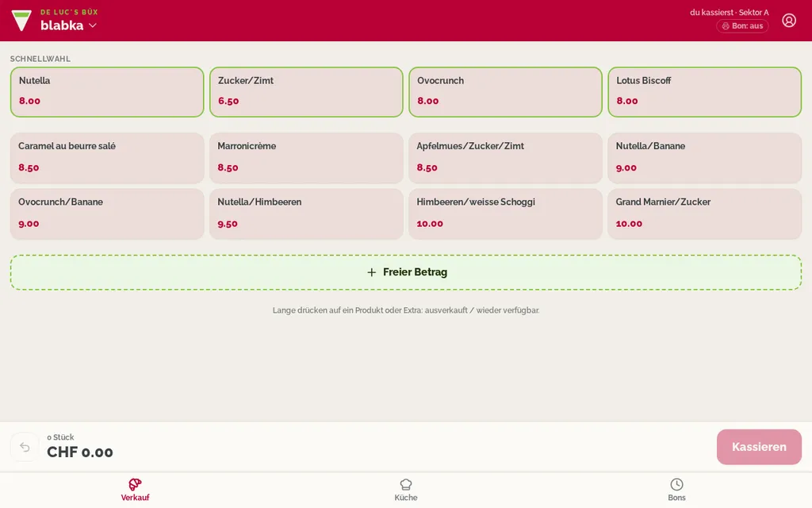Add Lotus Biscoff item
Screen dimensions: 812x508
coord(704,92)
